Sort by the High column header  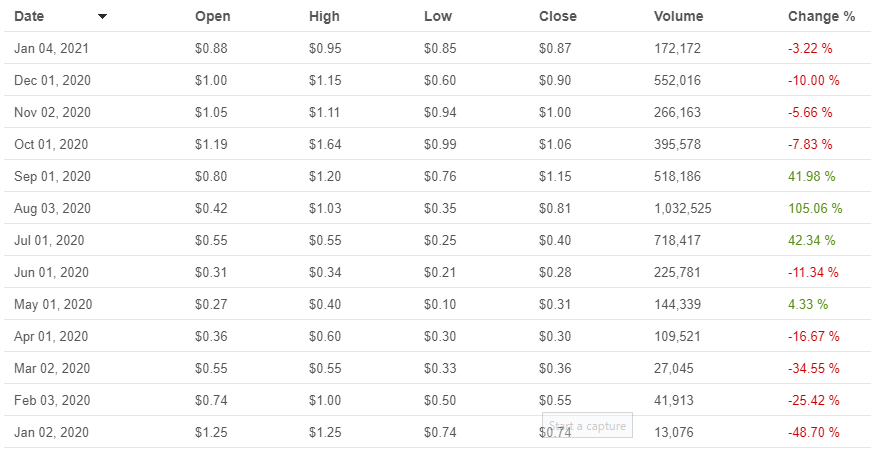324,16
